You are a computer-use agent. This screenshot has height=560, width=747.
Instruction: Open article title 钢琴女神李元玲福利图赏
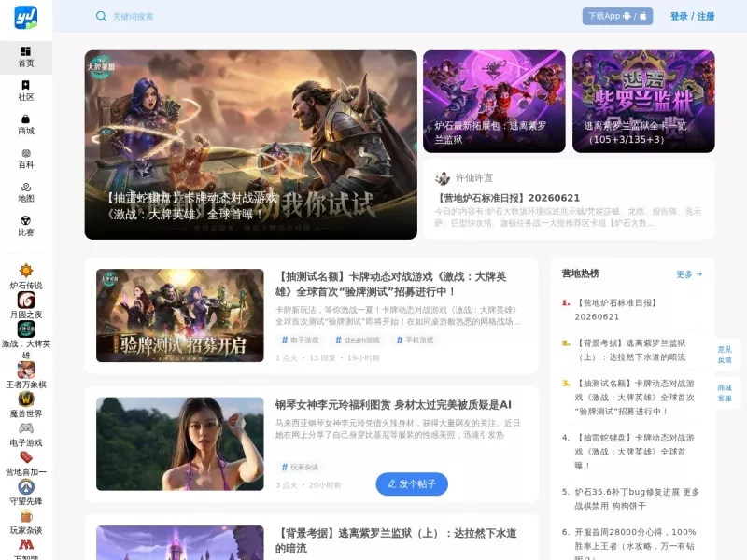393,405
